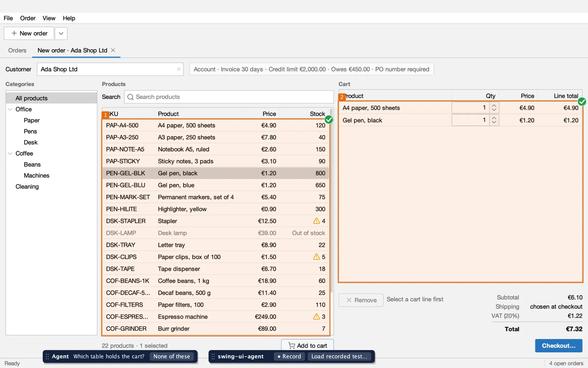Click the 4 open orders status text
This screenshot has width=588, height=368.
[566, 363]
